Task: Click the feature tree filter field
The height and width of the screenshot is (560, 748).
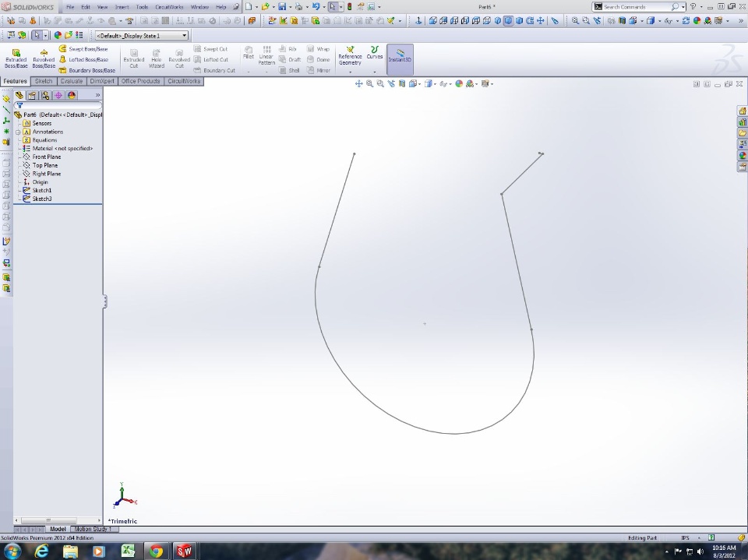Action: (58, 105)
